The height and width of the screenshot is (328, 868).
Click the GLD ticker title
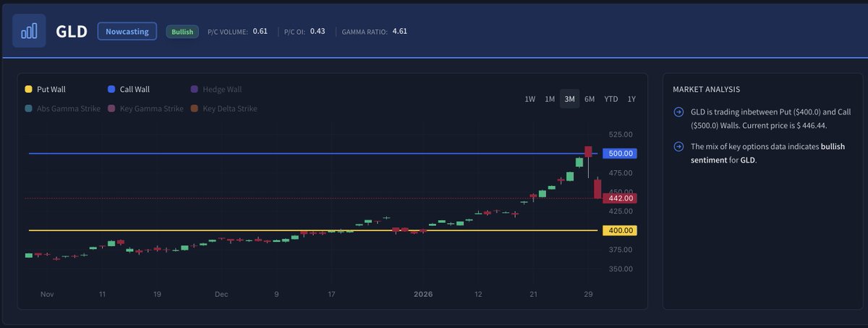coord(71,32)
